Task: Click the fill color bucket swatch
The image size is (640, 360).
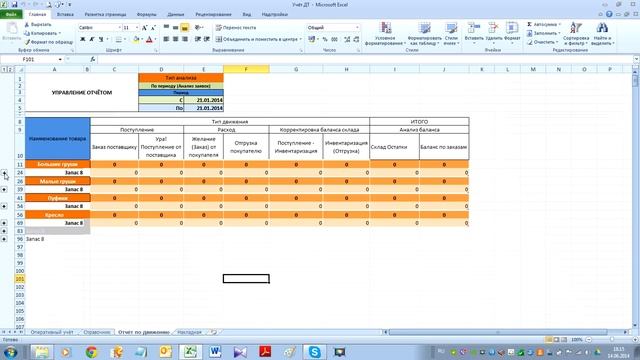Action: 136,39
